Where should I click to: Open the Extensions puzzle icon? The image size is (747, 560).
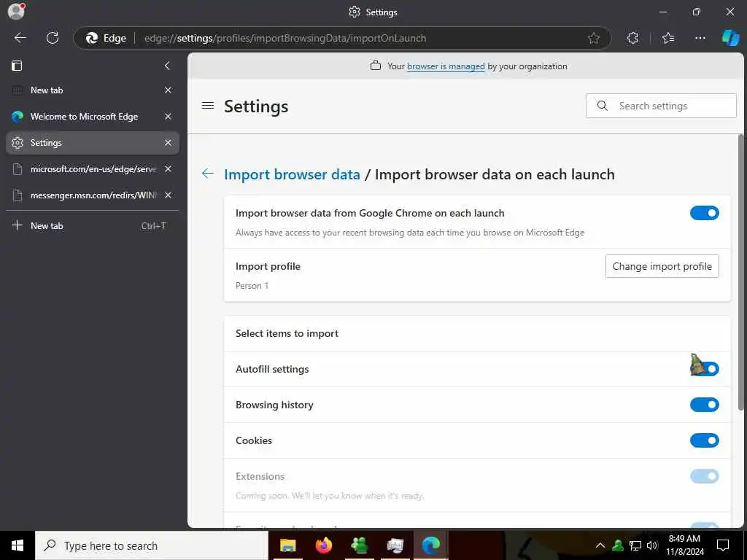point(632,38)
